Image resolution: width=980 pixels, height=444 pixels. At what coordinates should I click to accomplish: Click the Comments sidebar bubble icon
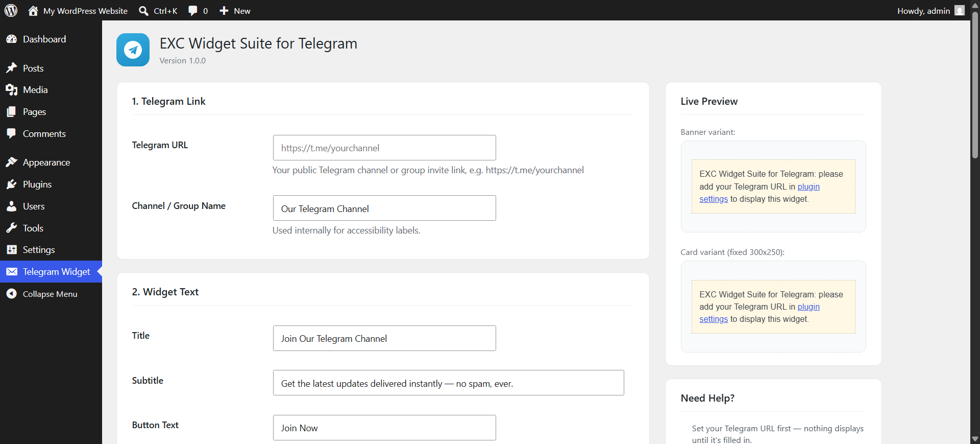12,133
